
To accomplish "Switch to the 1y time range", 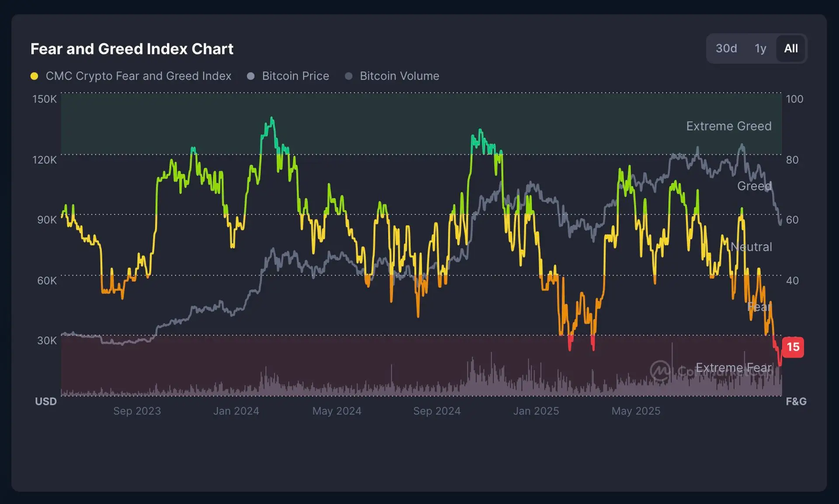I will tap(760, 48).
